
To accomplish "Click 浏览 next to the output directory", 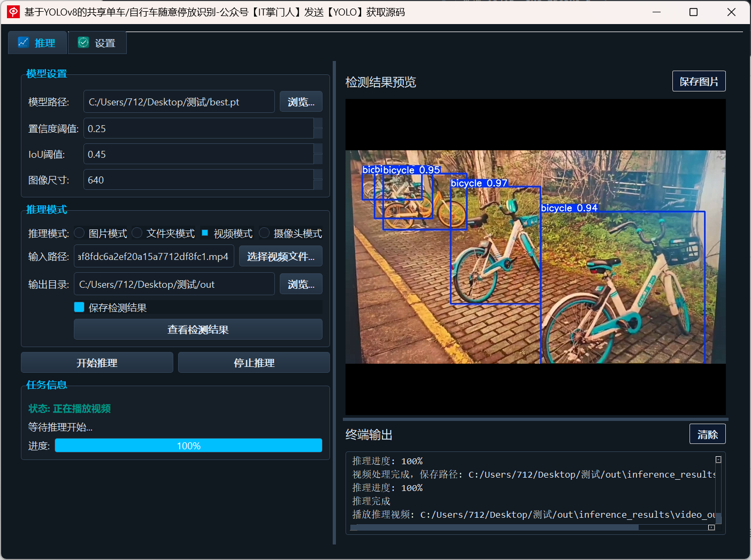I will coord(301,284).
